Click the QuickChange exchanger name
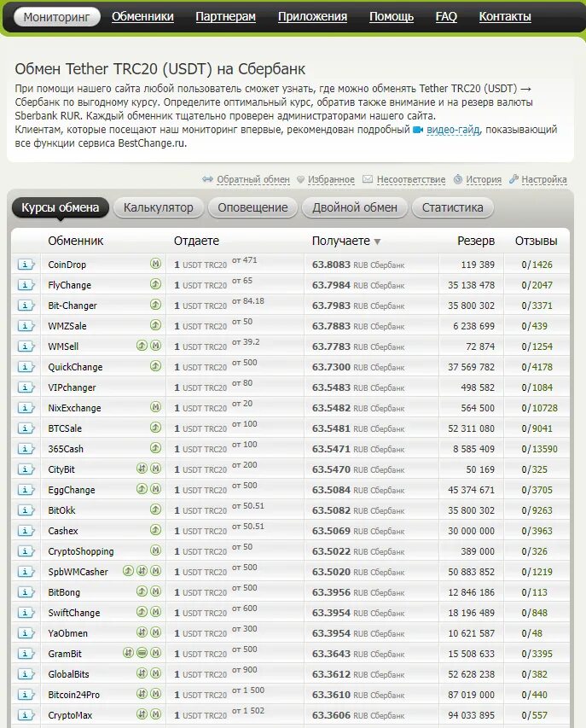The height and width of the screenshot is (728, 586). point(75,367)
